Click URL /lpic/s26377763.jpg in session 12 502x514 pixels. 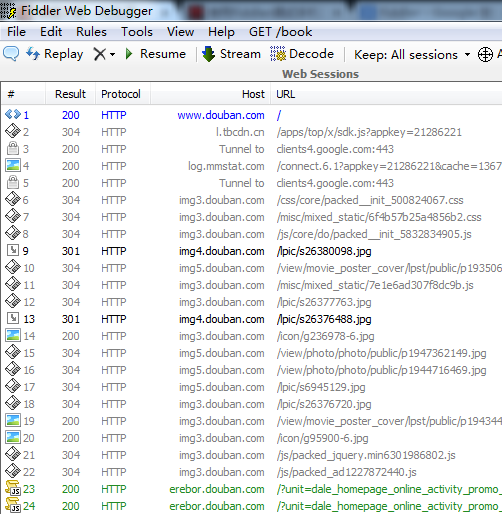click(x=324, y=302)
